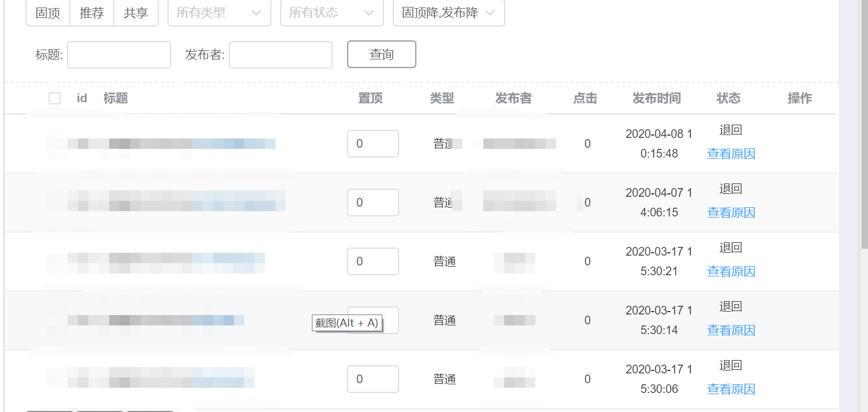The width and height of the screenshot is (868, 412).
Task: View 查看原因 for the 15:30:14 entry
Action: click(x=731, y=330)
